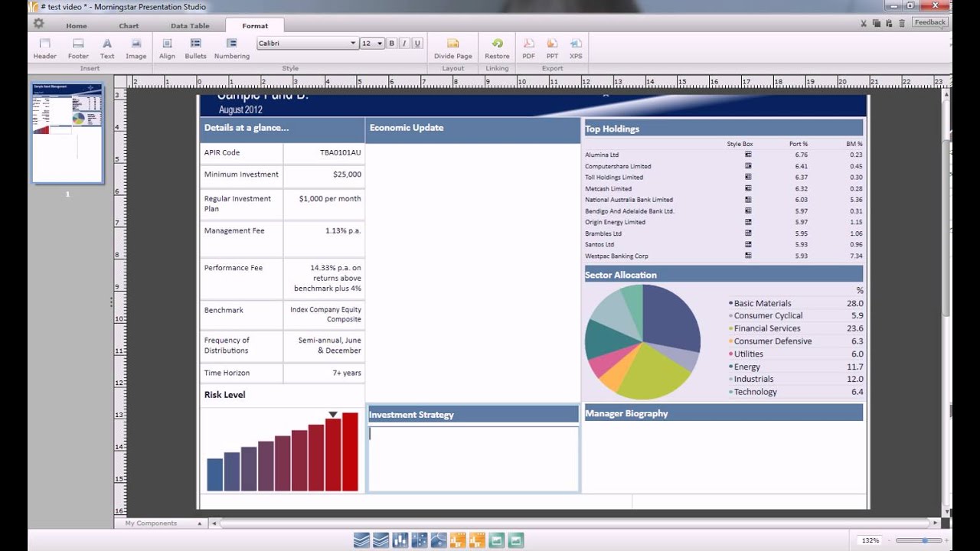Toggle Italic formatting
The image size is (980, 551).
404,44
